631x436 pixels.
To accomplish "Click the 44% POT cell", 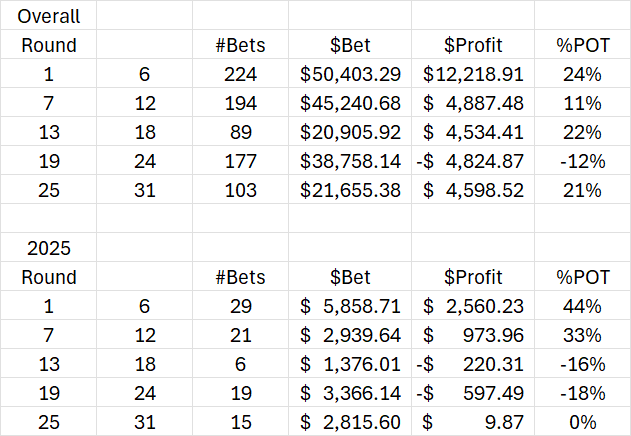I will point(581,306).
